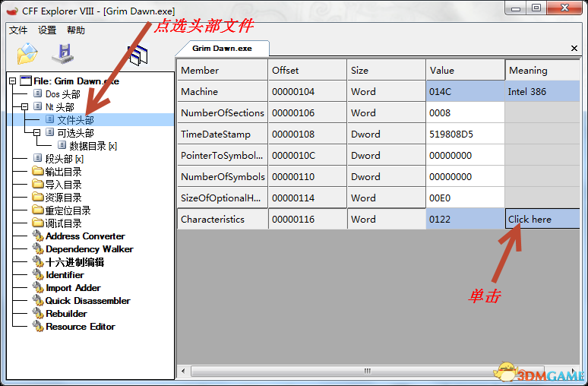Click the 十六进制编辑 tool icon

(x=38, y=262)
